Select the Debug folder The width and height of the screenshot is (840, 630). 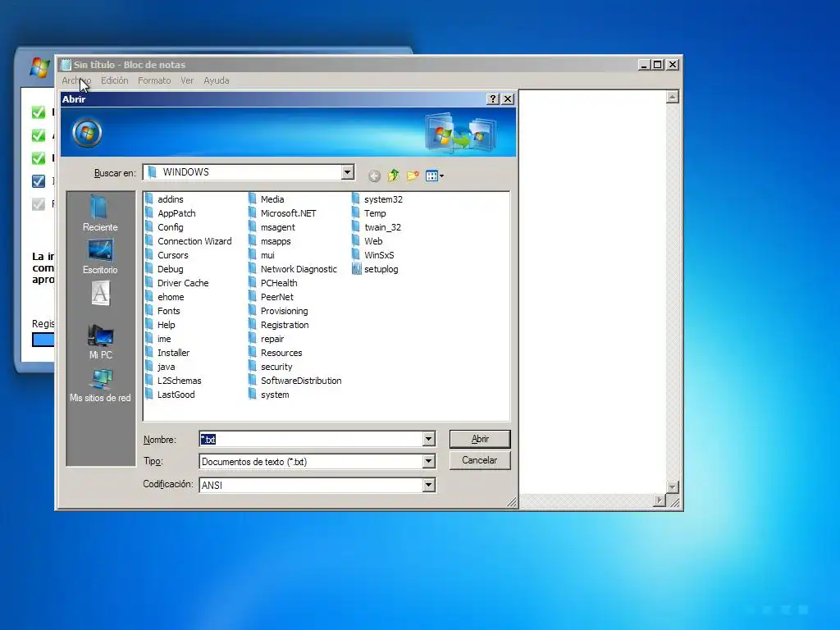click(x=164, y=269)
